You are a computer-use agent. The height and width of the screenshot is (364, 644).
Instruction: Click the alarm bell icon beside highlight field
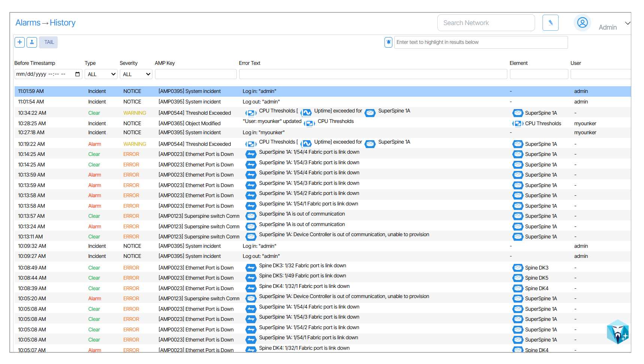(388, 42)
